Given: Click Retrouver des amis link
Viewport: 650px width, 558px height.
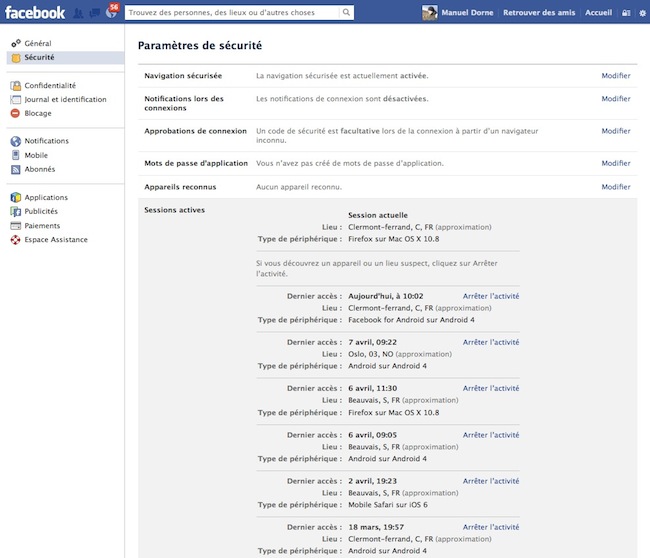Looking at the screenshot, I should pyautogui.click(x=539, y=13).
